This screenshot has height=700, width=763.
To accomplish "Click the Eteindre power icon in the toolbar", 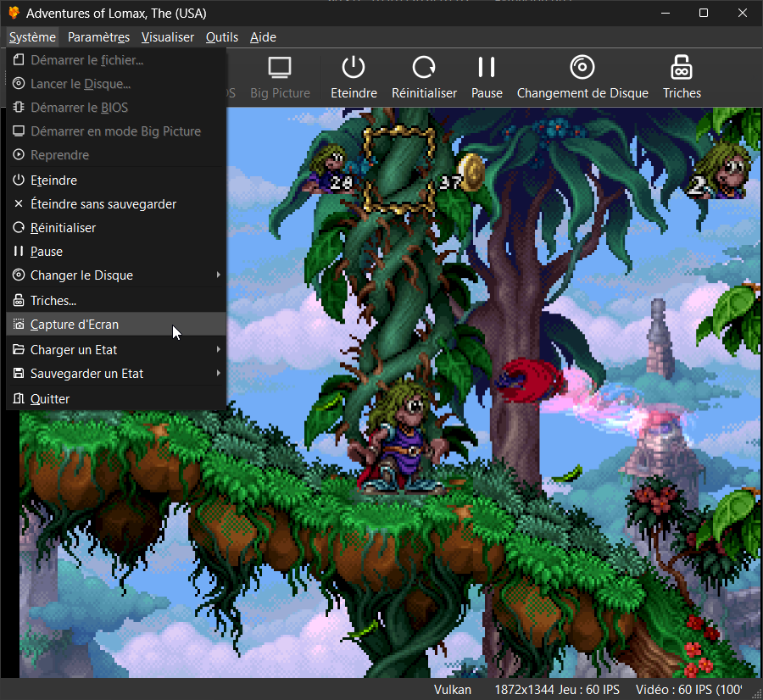I will pos(354,67).
